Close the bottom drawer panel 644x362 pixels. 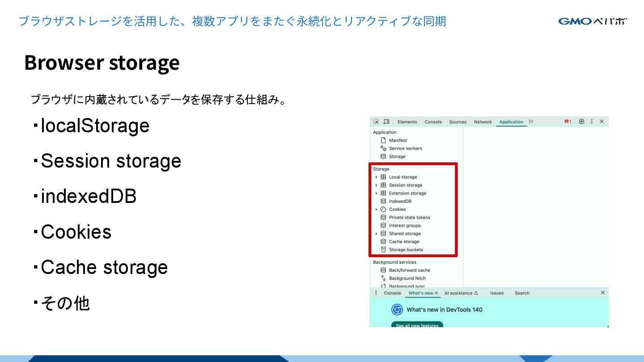(x=602, y=293)
